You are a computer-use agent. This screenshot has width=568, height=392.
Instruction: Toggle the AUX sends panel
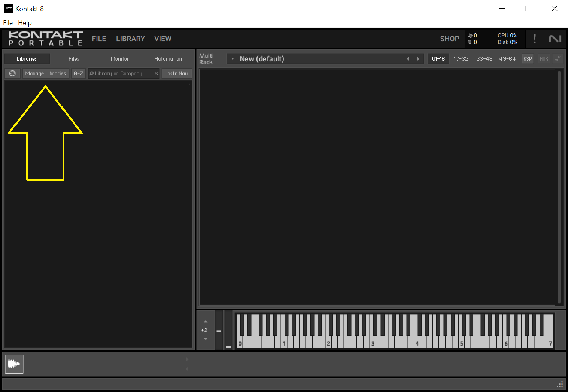point(544,59)
